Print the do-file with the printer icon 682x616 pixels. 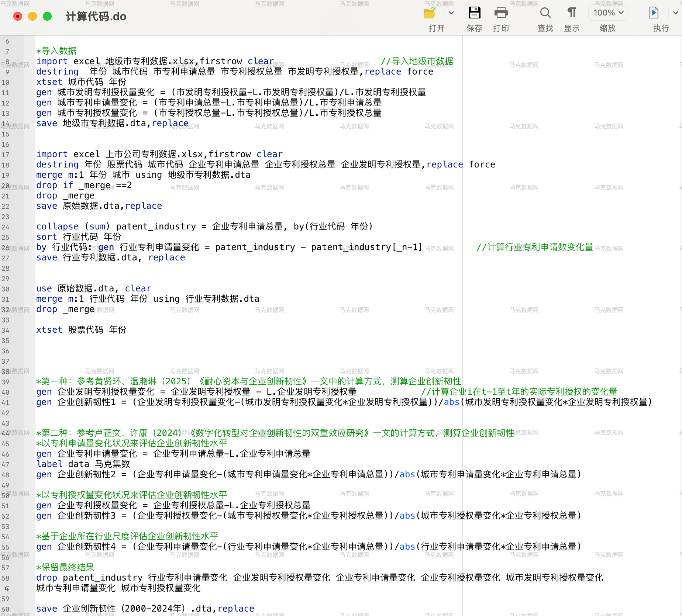point(501,13)
